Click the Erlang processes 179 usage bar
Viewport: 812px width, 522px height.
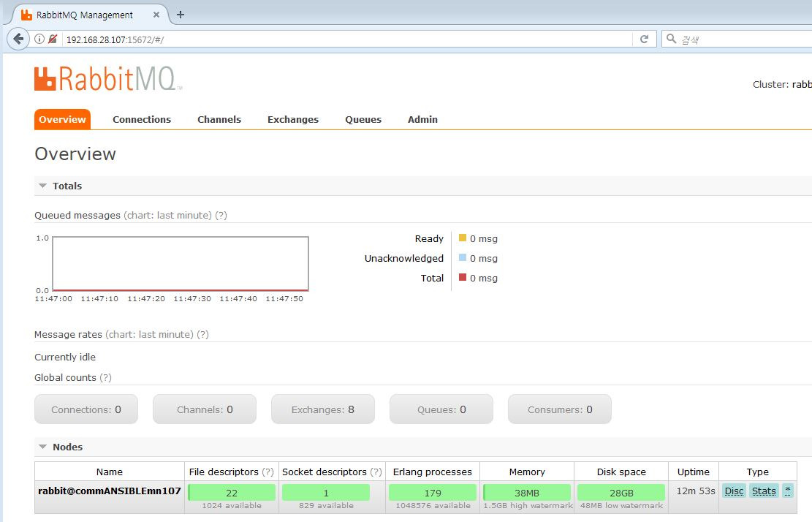433,493
